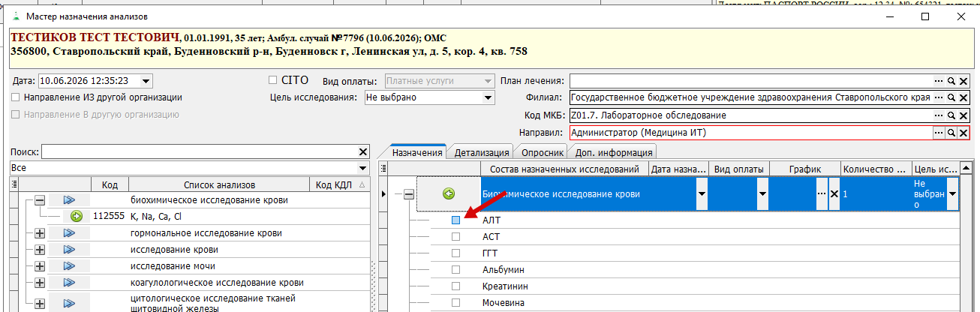The width and height of the screenshot is (980, 312).
Task: Open Цель исследования dropdown
Action: coord(486,97)
